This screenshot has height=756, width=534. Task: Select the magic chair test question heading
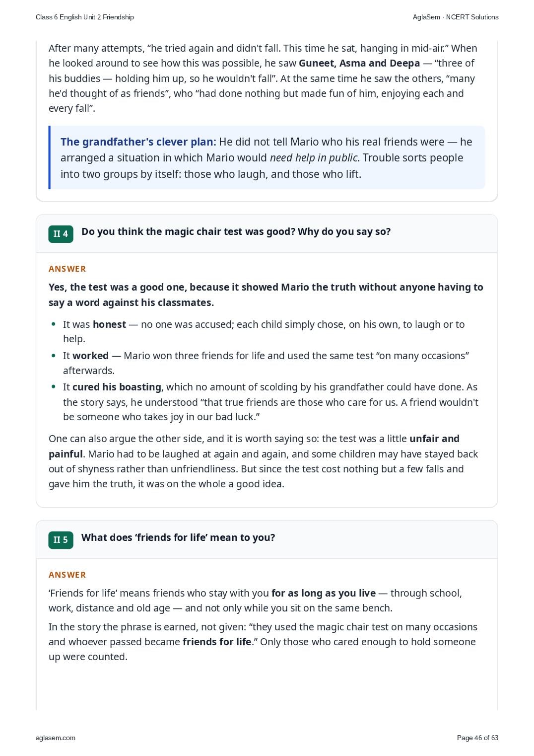(x=236, y=231)
